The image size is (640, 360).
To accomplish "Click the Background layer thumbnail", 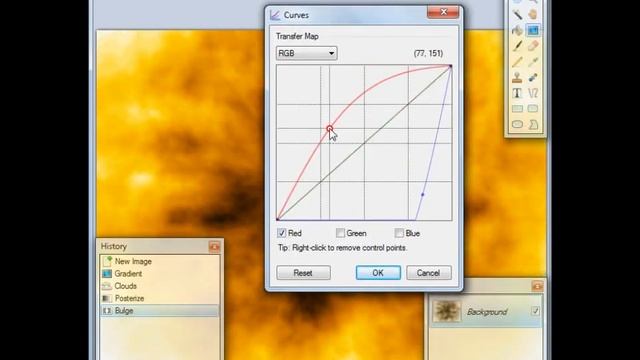I will tap(446, 311).
